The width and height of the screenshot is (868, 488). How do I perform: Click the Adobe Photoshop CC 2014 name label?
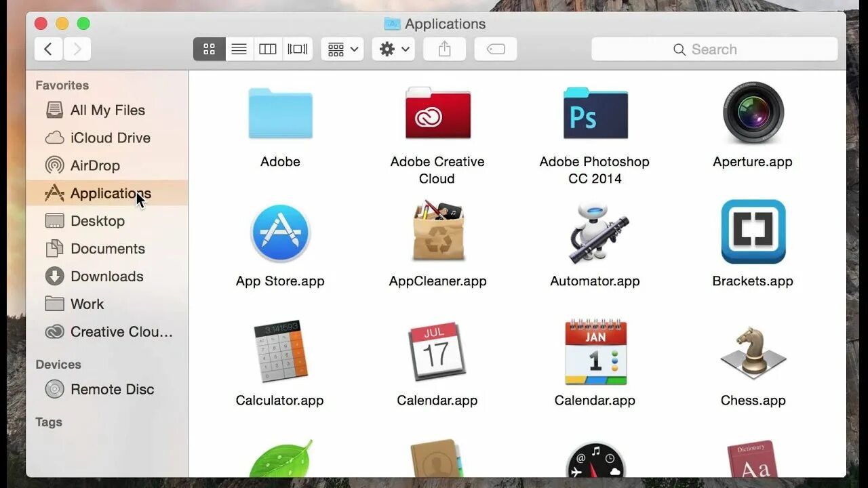coord(595,170)
